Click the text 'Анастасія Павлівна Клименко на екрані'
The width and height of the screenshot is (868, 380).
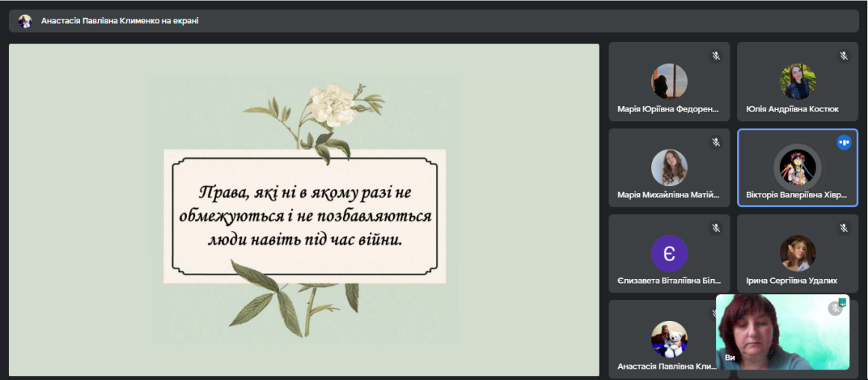120,21
